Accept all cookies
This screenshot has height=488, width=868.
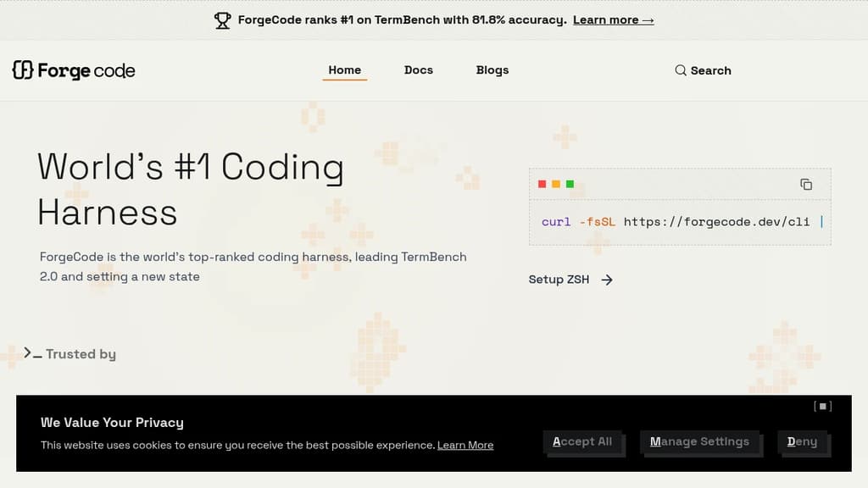tap(582, 441)
